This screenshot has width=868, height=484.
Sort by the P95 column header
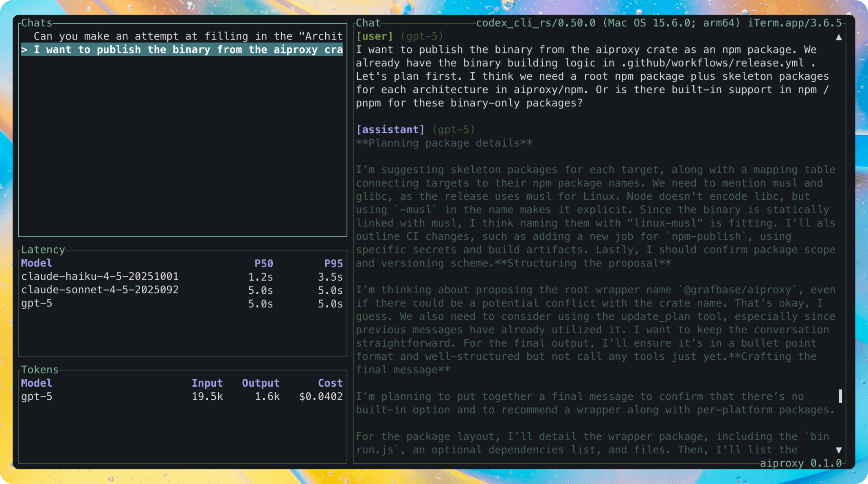333,263
